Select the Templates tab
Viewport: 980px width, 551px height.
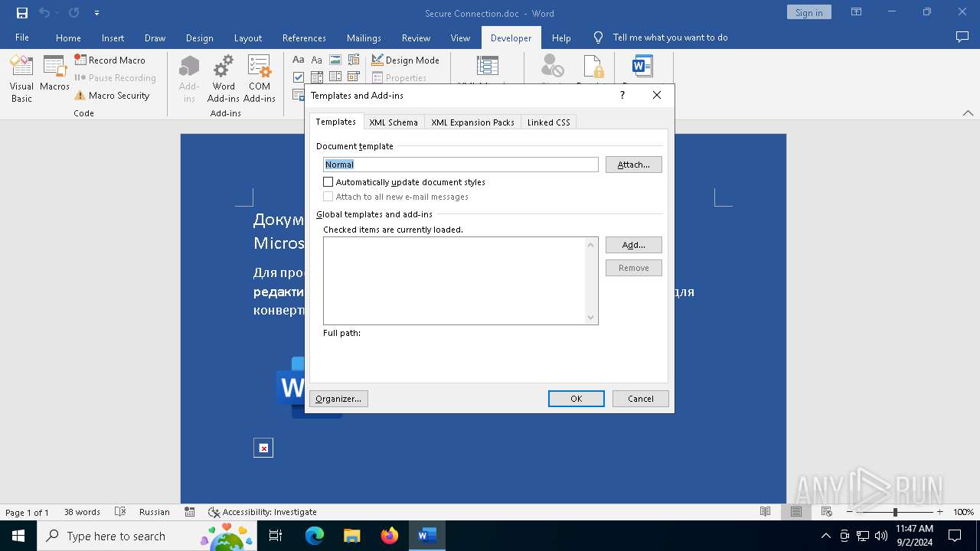335,122
